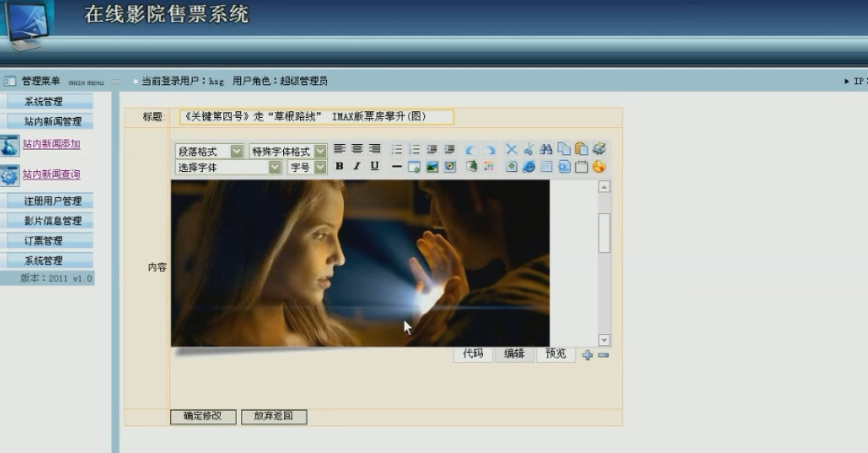
Task: Redo edit with right curved arrow
Action: [490, 149]
